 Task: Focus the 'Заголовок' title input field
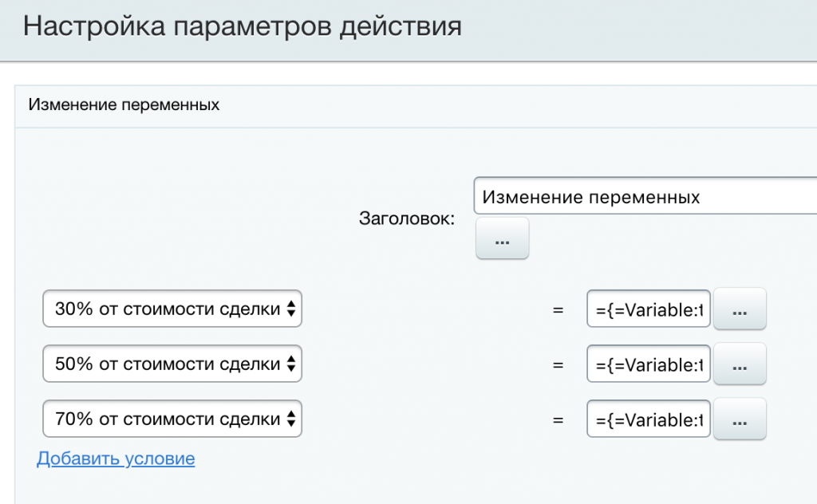click(638, 196)
